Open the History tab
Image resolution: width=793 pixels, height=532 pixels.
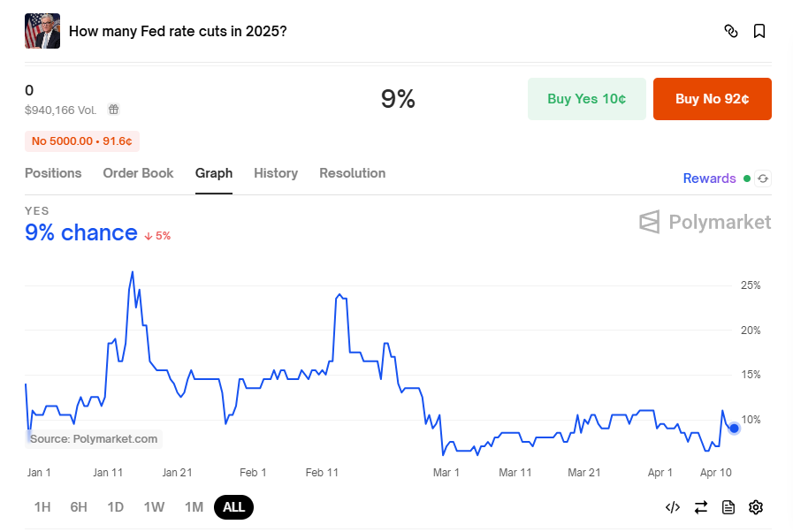[x=275, y=173]
